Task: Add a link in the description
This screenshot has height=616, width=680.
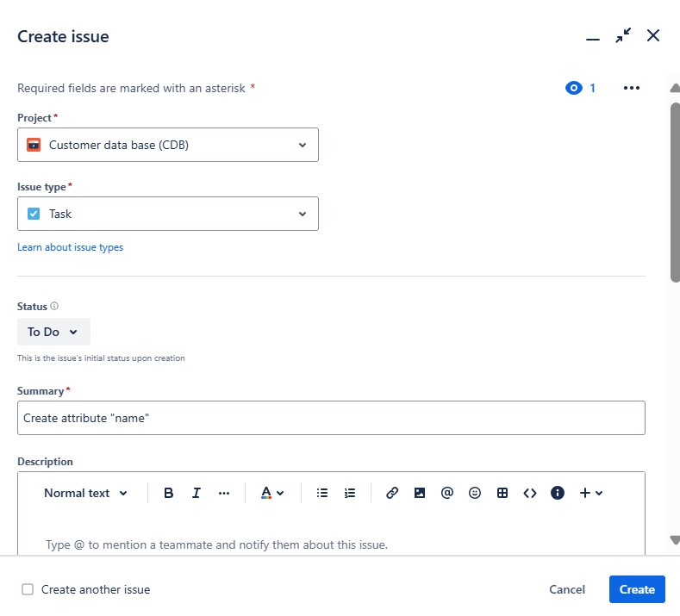Action: click(x=392, y=493)
